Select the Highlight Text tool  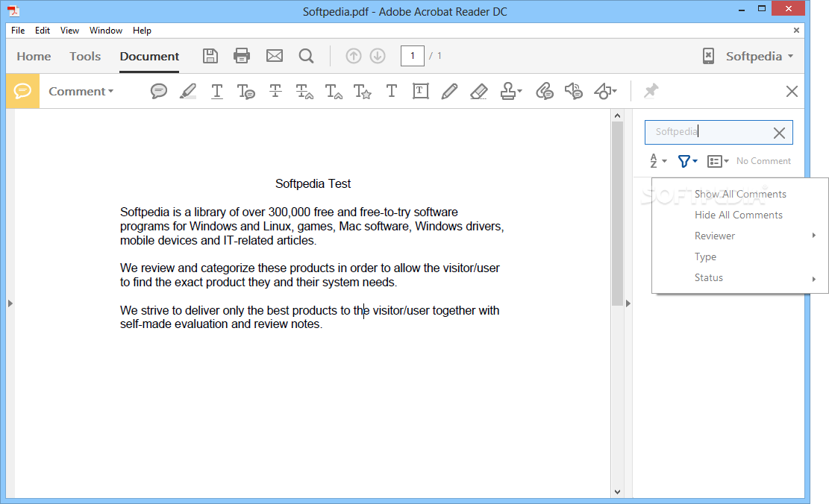pyautogui.click(x=188, y=92)
